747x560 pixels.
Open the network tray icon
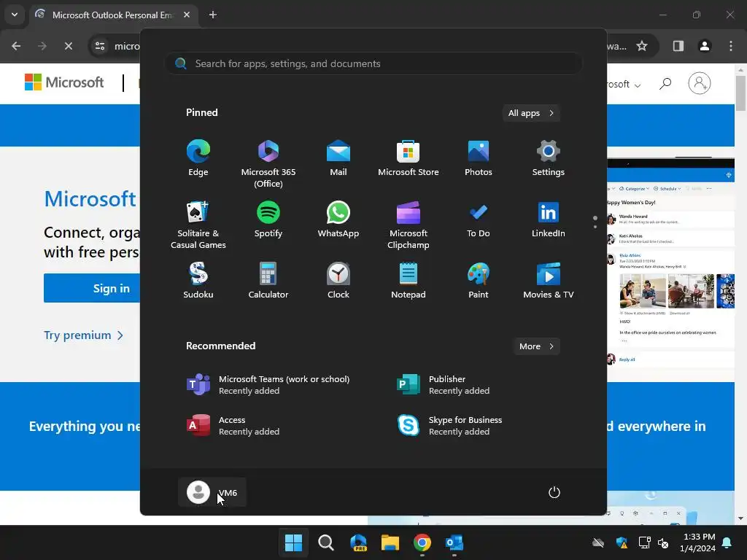[x=643, y=542]
